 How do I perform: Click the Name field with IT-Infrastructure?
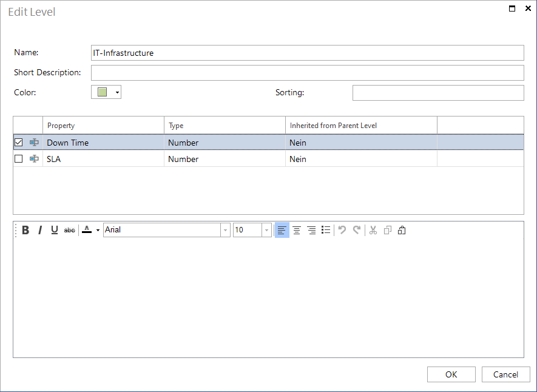coord(308,53)
